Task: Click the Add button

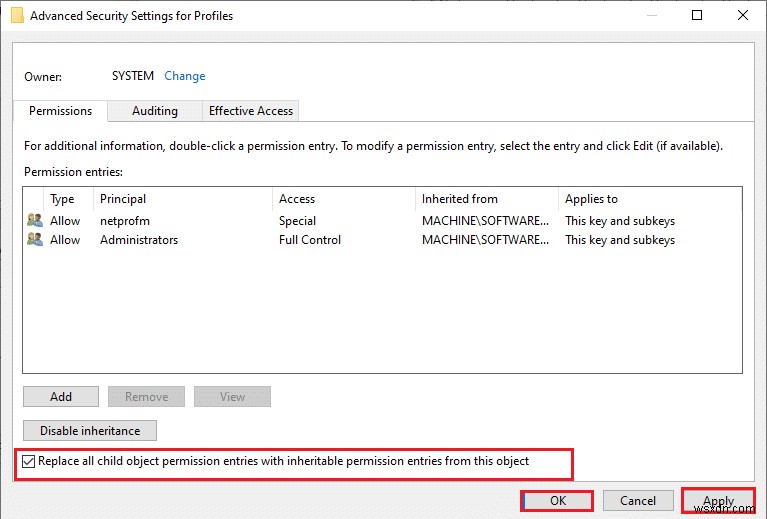Action: click(x=61, y=397)
